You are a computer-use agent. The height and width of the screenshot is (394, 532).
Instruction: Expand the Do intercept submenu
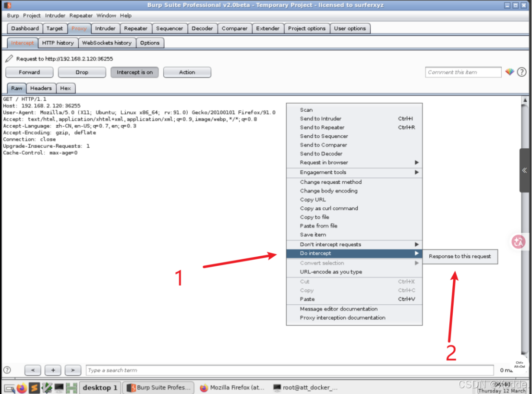pos(354,253)
